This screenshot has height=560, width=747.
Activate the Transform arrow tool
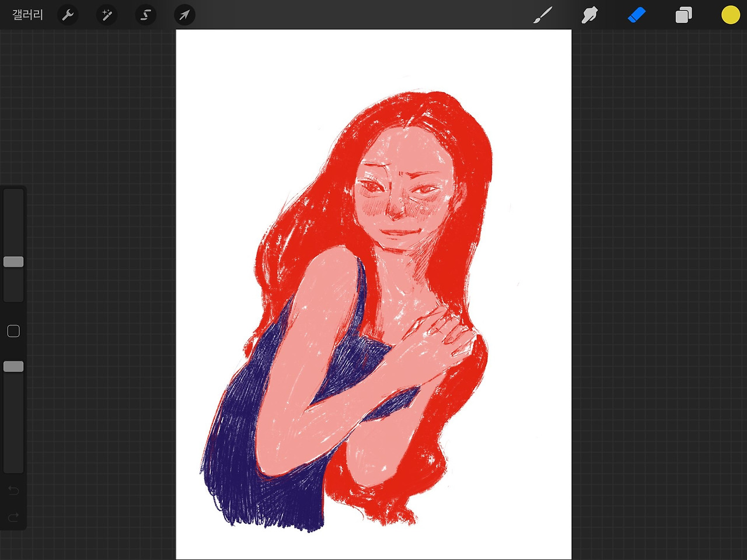point(184,15)
